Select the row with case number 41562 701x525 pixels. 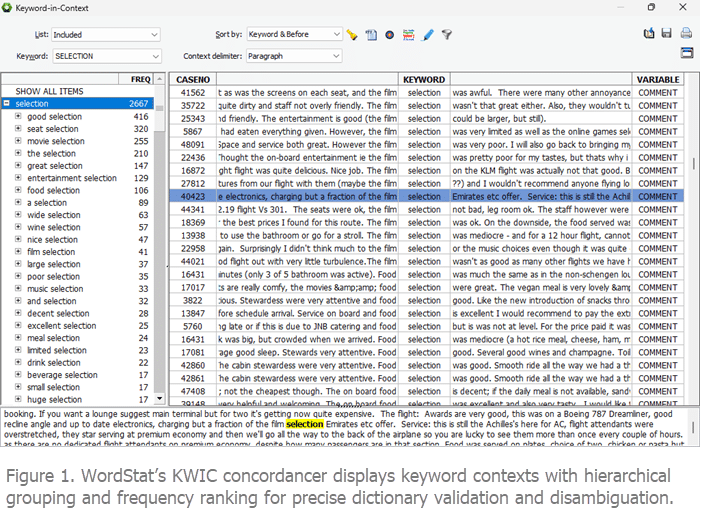[427, 93]
